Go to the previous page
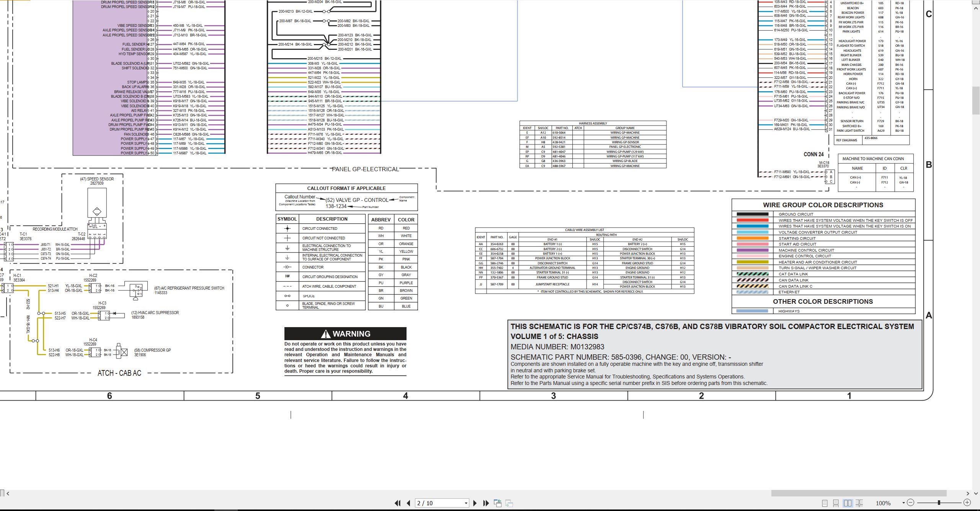Viewport: 980px width, 511px height. [408, 503]
